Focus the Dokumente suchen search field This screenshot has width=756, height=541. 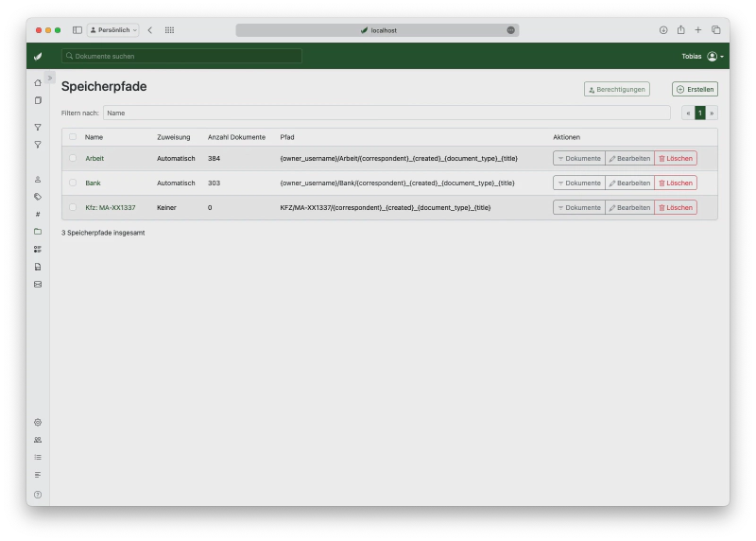[181, 57]
